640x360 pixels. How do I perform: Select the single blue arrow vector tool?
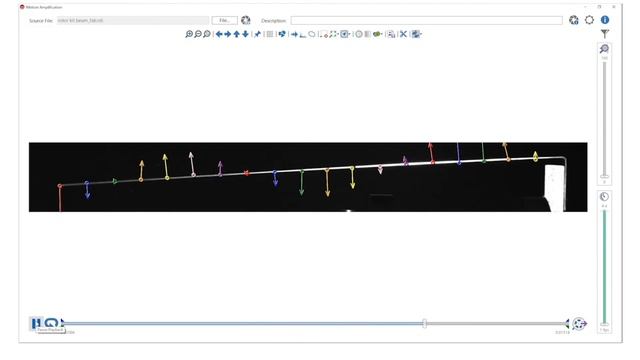(x=295, y=34)
